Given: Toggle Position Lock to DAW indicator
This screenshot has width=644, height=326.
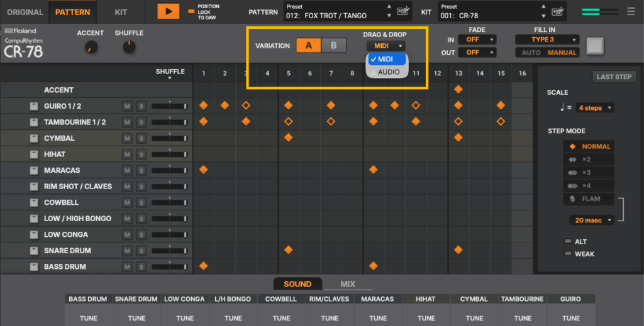Looking at the screenshot, I should pos(191,11).
